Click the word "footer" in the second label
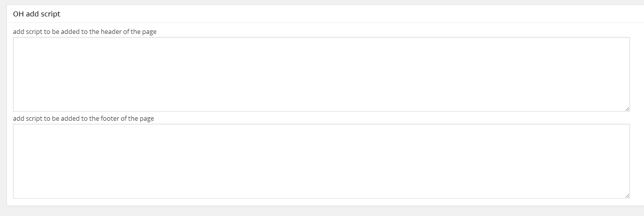This screenshot has width=644, height=216. click(110, 119)
